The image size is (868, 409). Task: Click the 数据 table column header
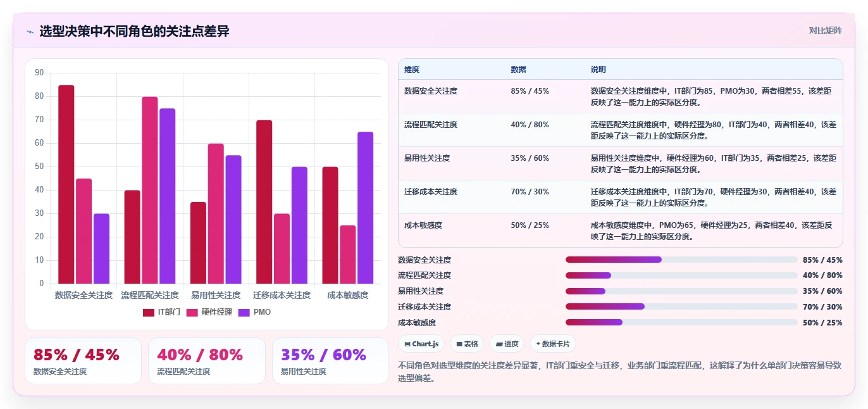(x=518, y=70)
